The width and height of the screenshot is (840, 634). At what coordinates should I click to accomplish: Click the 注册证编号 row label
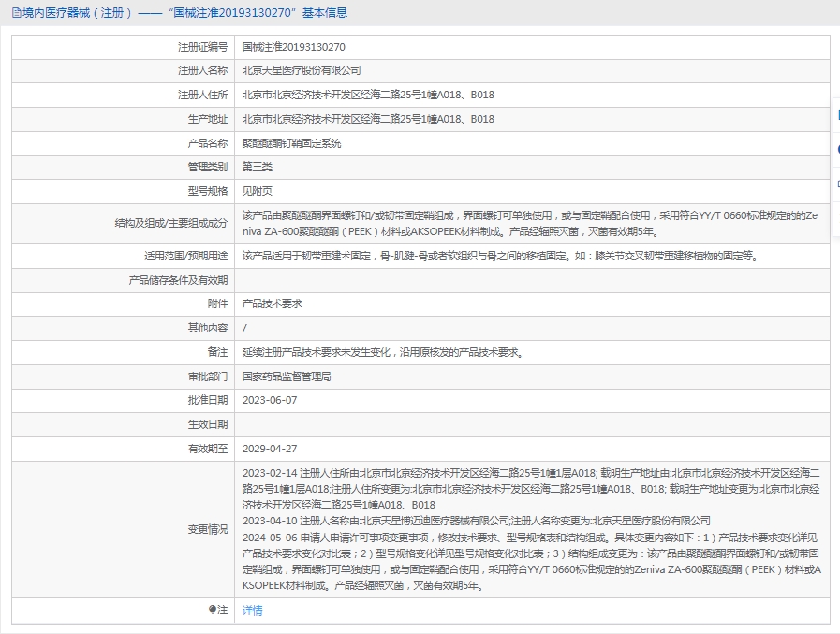coord(202,47)
